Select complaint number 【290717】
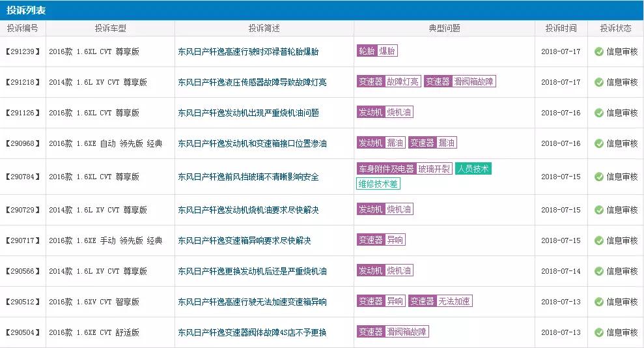 23,240
